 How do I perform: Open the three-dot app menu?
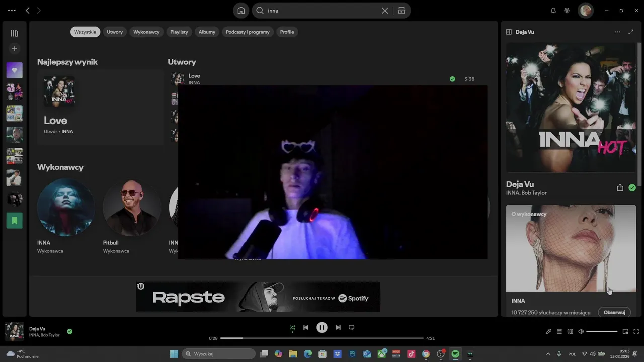click(12, 10)
